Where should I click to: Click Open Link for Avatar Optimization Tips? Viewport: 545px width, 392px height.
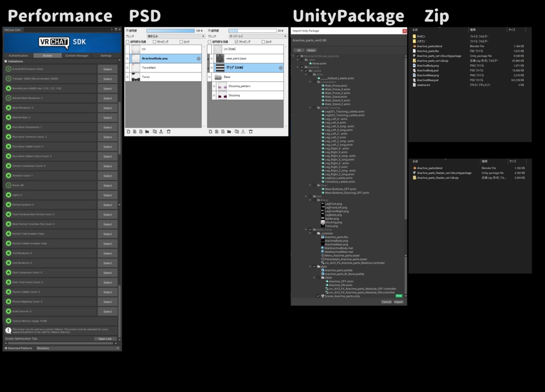(x=105, y=339)
